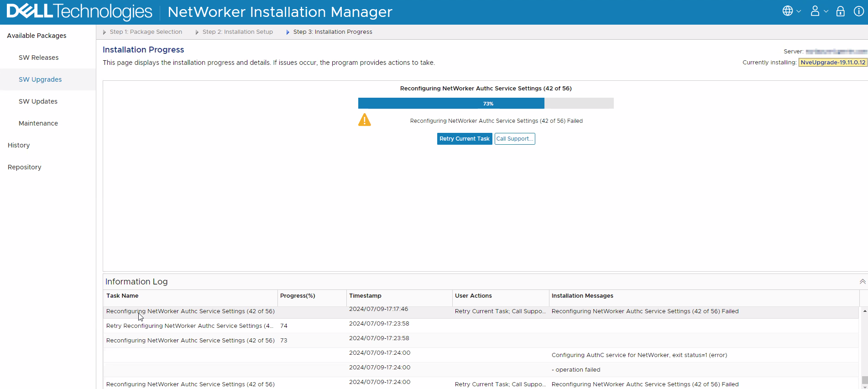Open the Repository page
The image size is (868, 389).
25,167
